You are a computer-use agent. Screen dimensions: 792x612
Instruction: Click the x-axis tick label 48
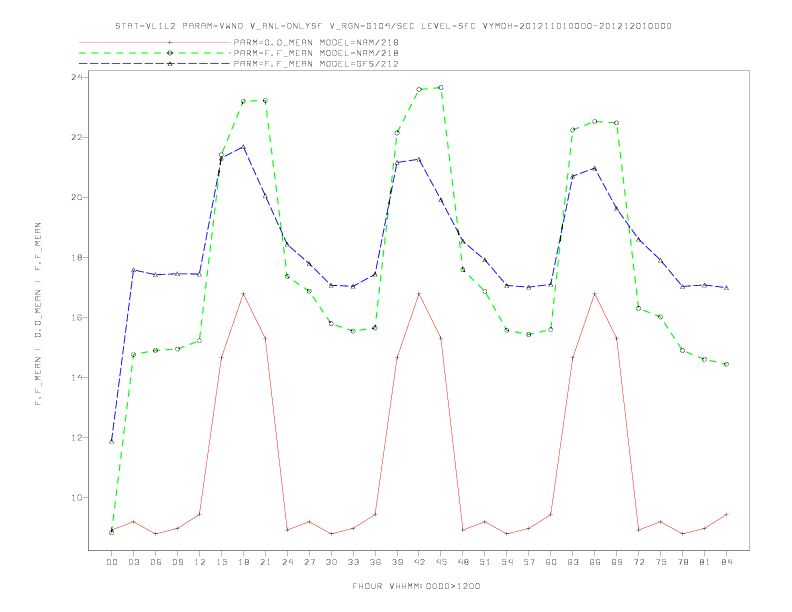coord(463,562)
